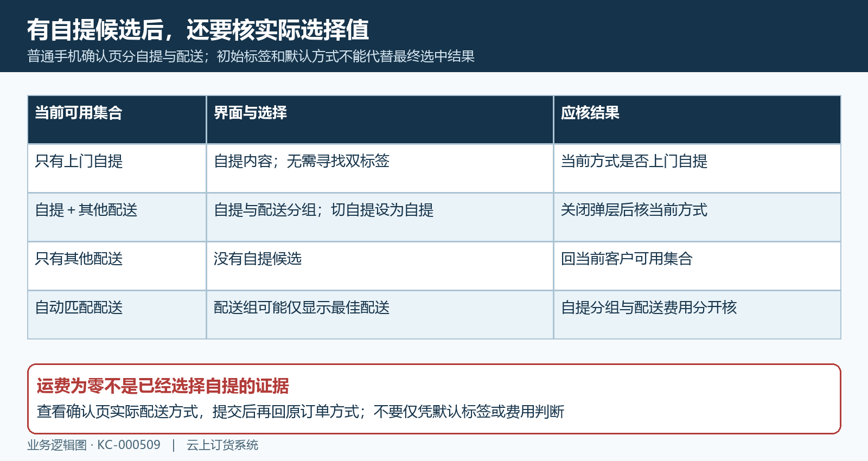Screen dimensions: 868x461
Task: Click the column header 应核结果
Action: tap(697, 120)
